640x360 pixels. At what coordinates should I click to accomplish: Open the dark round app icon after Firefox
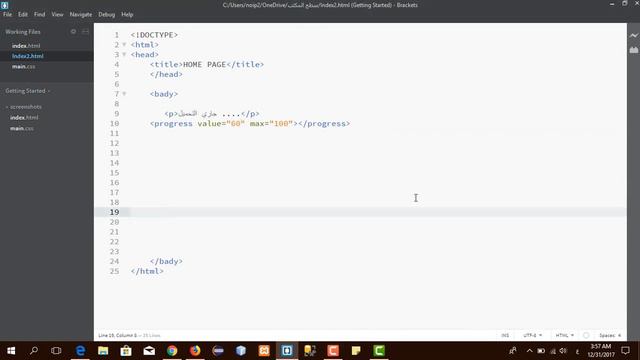click(x=218, y=351)
